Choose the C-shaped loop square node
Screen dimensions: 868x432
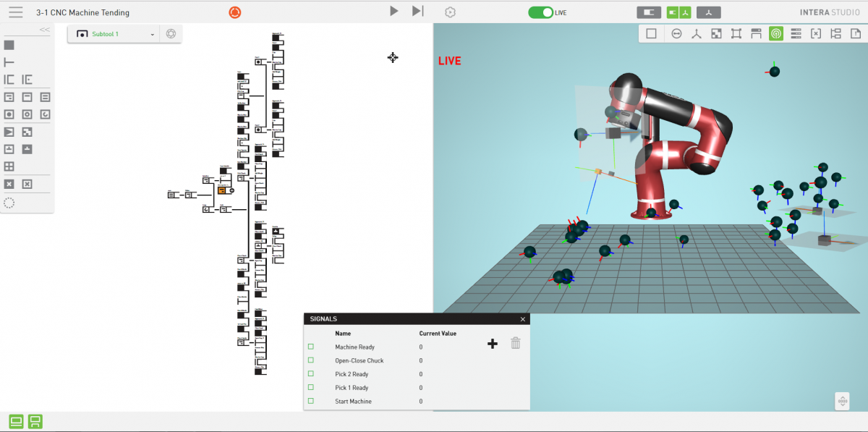coord(45,114)
